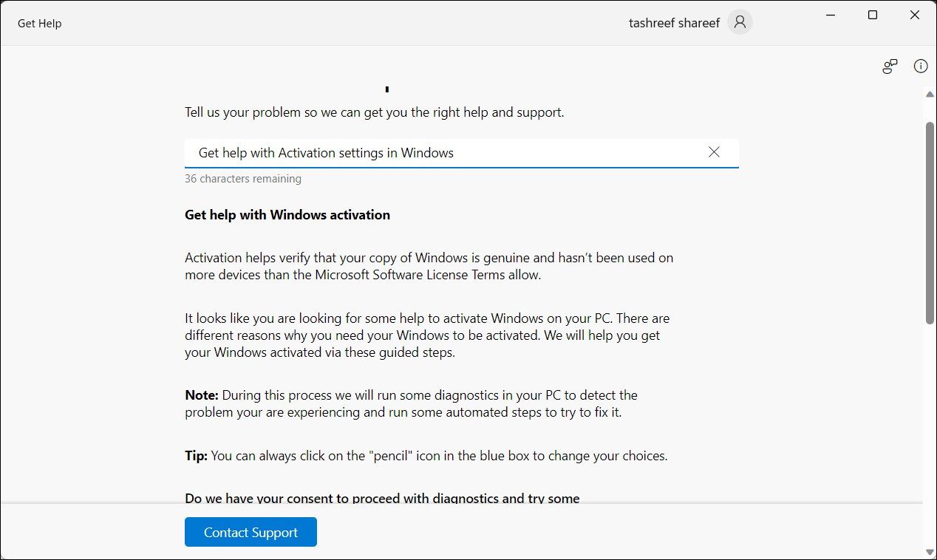Screen dimensions: 937x560
Task: Click the 36 characters remaining label
Action: [x=242, y=178]
